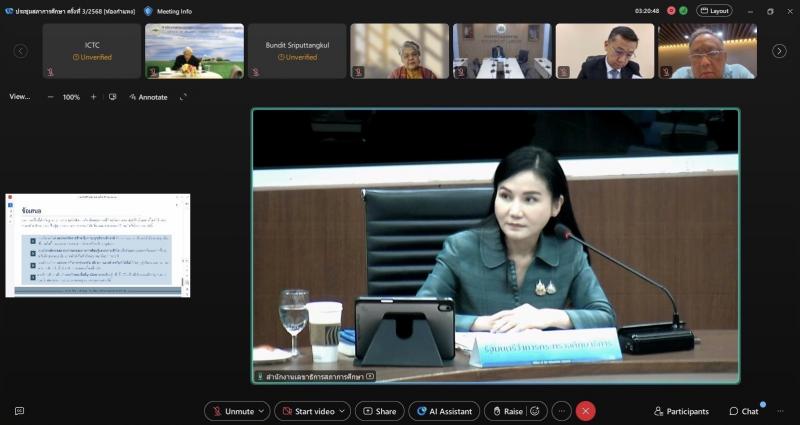This screenshot has width=800, height=425.
Task: Click the fit-to-viewer icon beside zoom plus
Action: [113, 97]
